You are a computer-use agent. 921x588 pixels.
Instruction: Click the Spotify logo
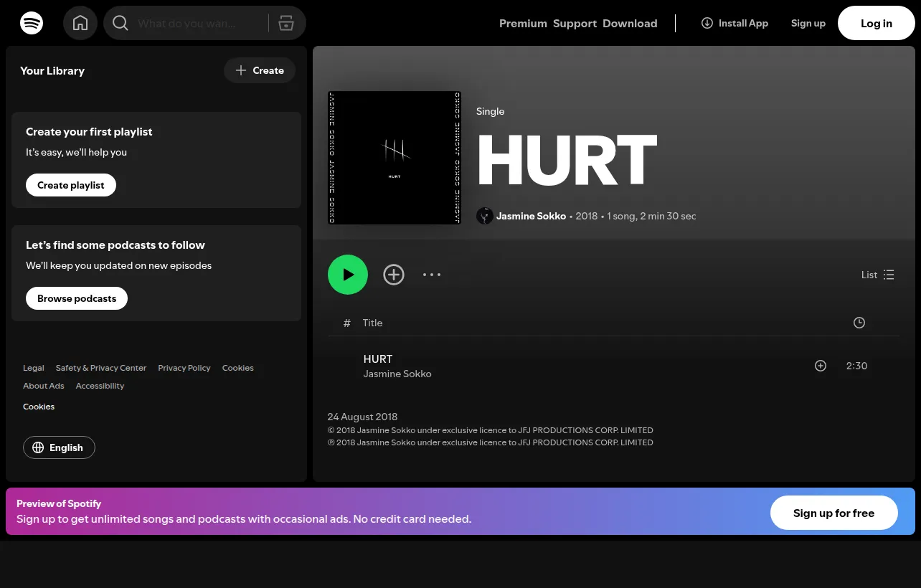tap(32, 23)
